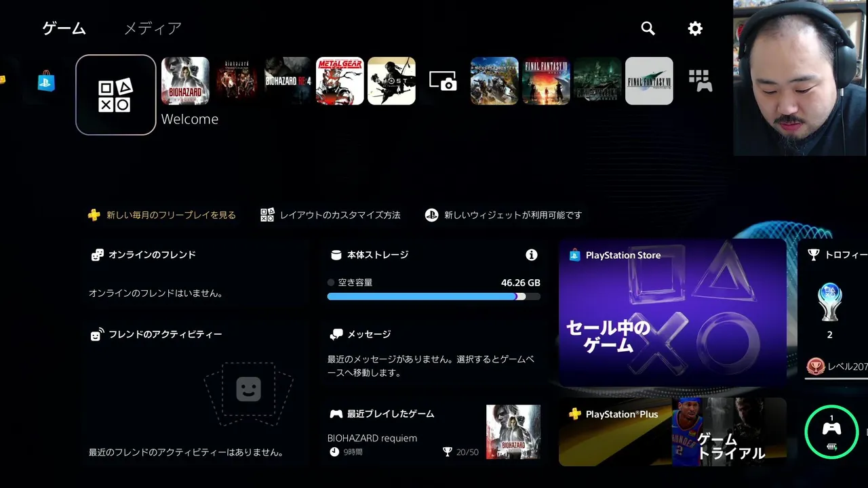Click the 46.26 GB free space value
This screenshot has width=868, height=488.
(521, 283)
